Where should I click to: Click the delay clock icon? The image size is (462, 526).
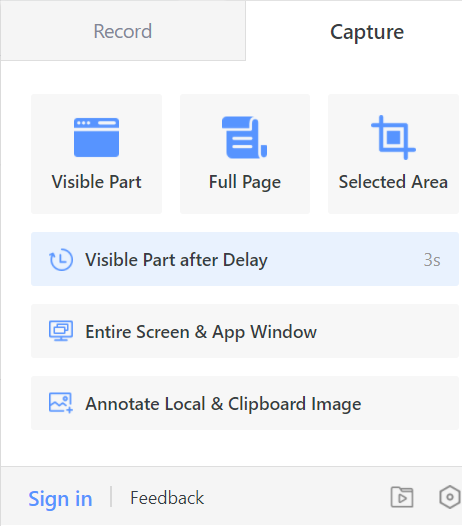tap(61, 259)
